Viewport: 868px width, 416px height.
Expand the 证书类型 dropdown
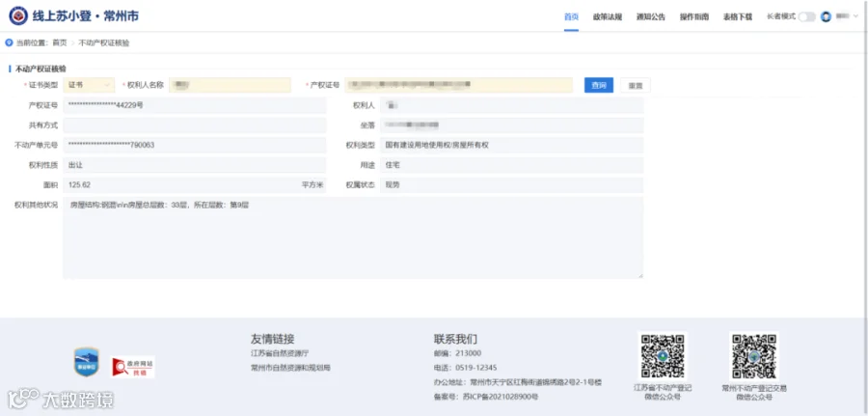[x=89, y=85]
